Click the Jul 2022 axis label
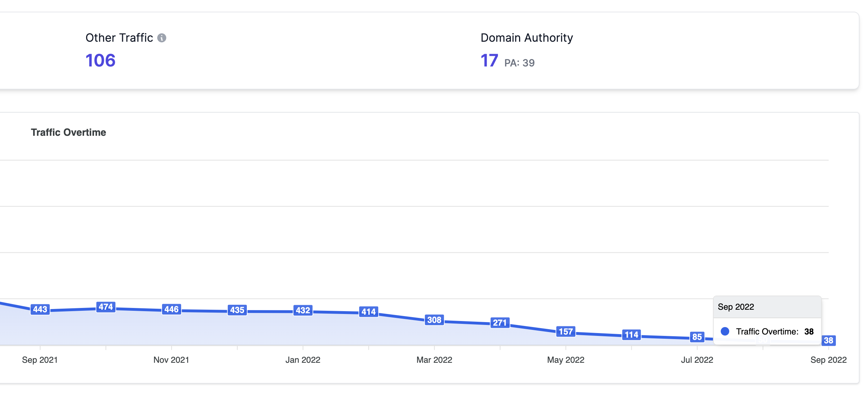Screen dimensions: 868x396 point(697,360)
